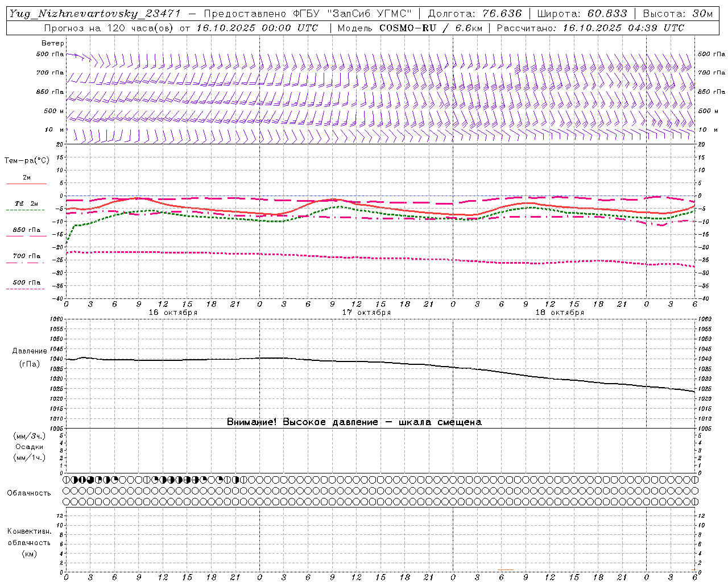This screenshot has height=582, width=728.
Task: Click the '17 октября' date label
Action: click(366, 313)
